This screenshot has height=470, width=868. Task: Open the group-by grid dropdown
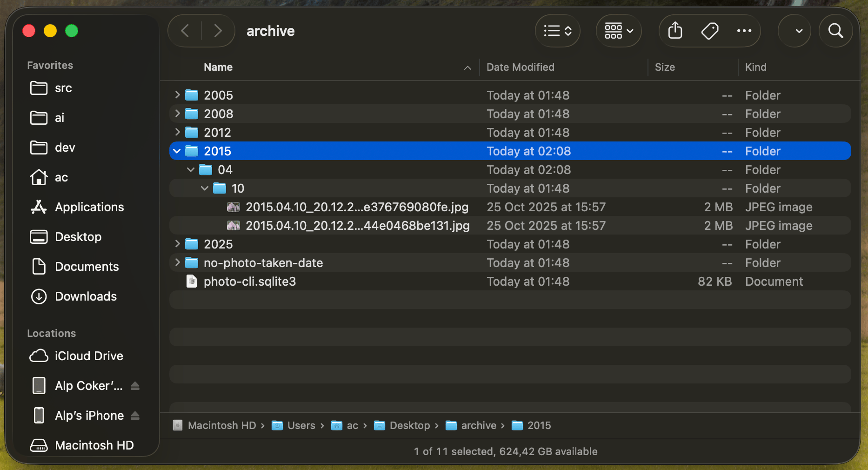pos(619,31)
